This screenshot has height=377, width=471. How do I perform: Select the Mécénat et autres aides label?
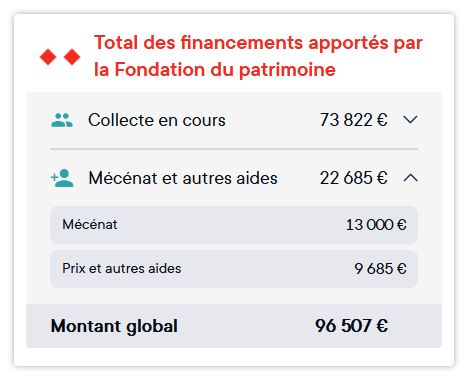click(x=183, y=178)
